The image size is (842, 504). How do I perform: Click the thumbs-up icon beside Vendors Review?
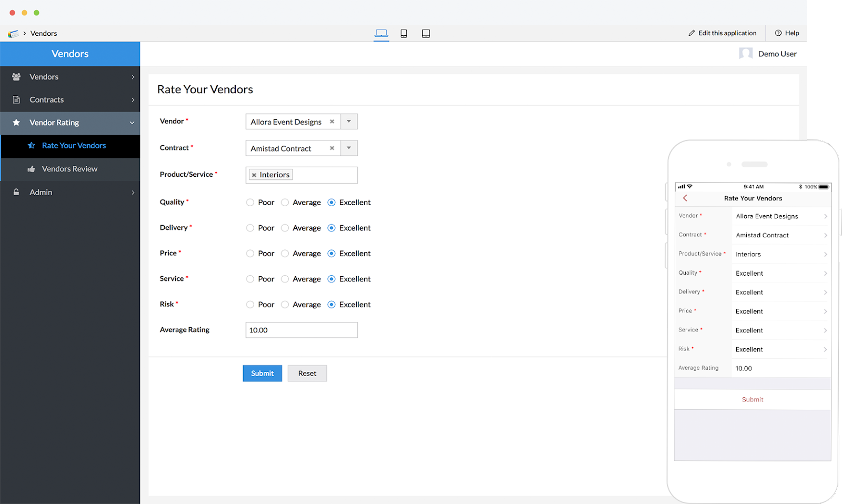(x=32, y=169)
